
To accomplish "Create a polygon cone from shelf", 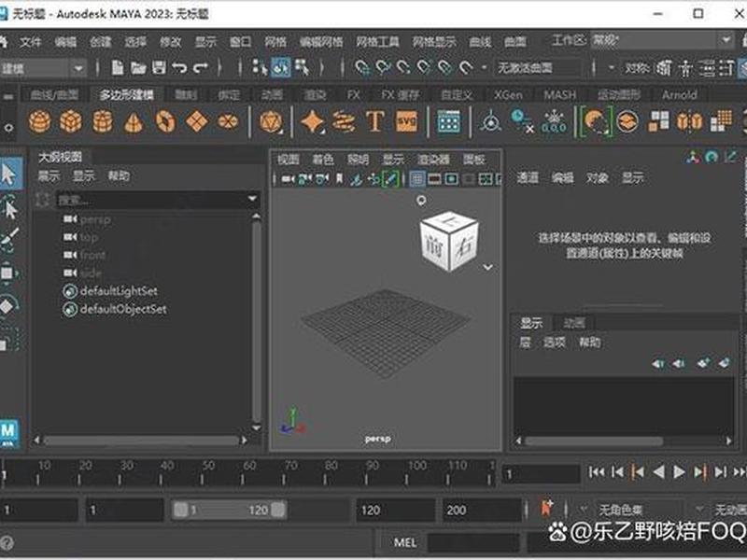I will pos(134,122).
